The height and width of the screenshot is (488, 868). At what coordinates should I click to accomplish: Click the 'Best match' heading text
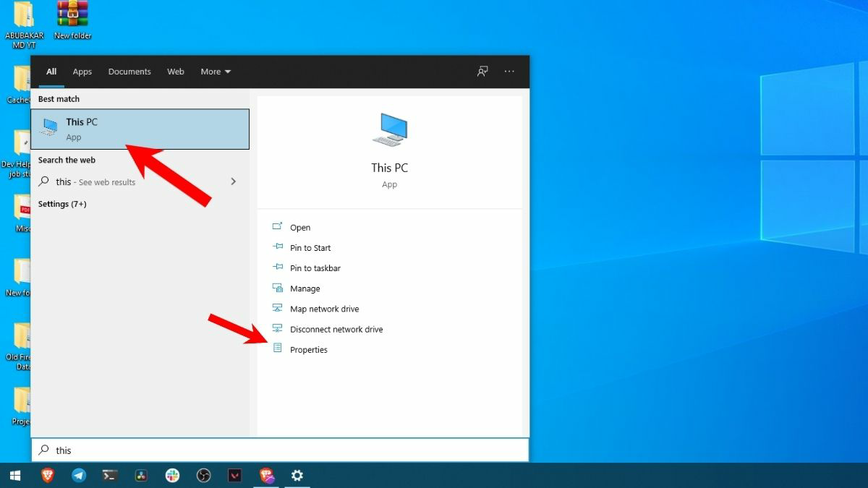click(59, 99)
